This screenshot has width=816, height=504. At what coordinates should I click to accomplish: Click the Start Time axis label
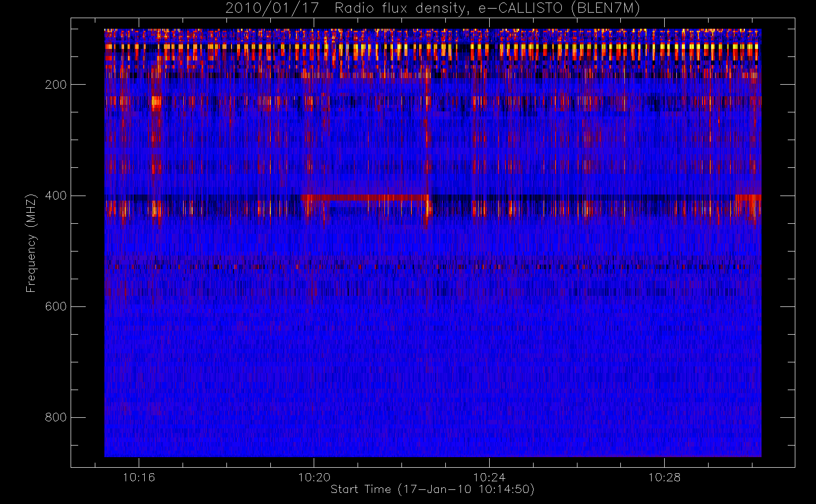[x=433, y=489]
